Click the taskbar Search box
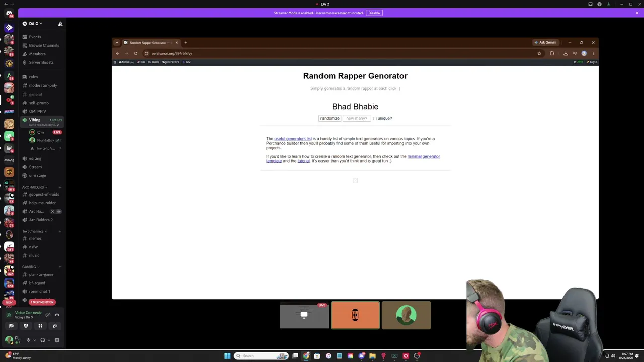The image size is (644, 362). pyautogui.click(x=261, y=356)
